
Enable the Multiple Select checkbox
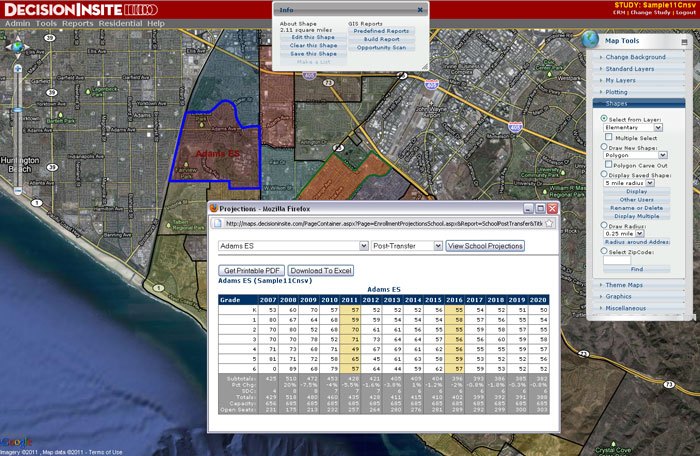(610, 138)
